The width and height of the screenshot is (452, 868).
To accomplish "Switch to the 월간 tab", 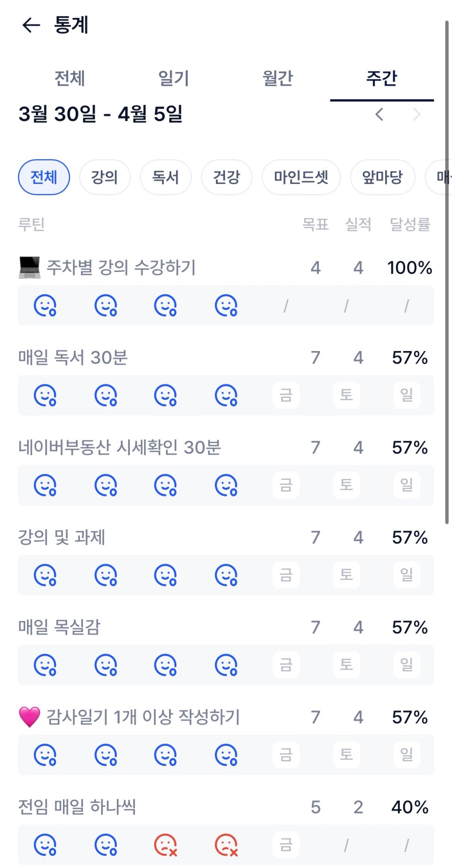I will click(x=278, y=79).
